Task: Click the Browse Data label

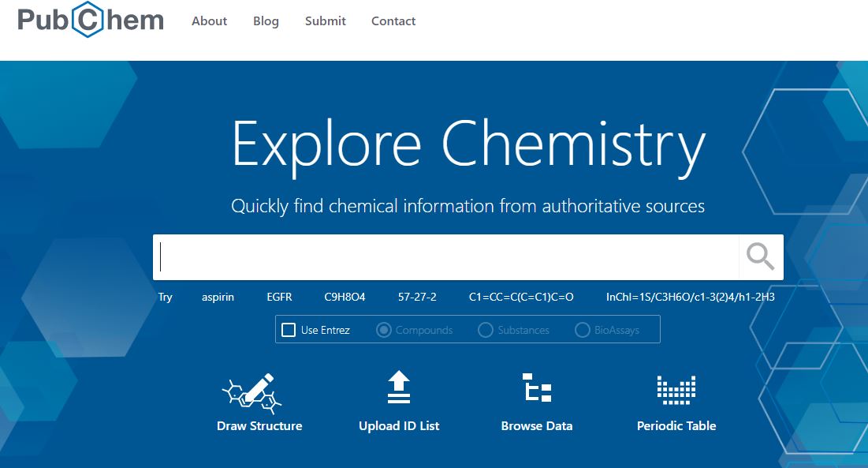Action: [x=537, y=426]
